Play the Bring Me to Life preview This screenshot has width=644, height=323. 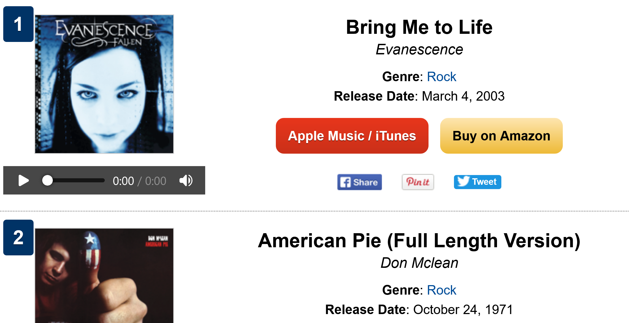[x=24, y=180]
